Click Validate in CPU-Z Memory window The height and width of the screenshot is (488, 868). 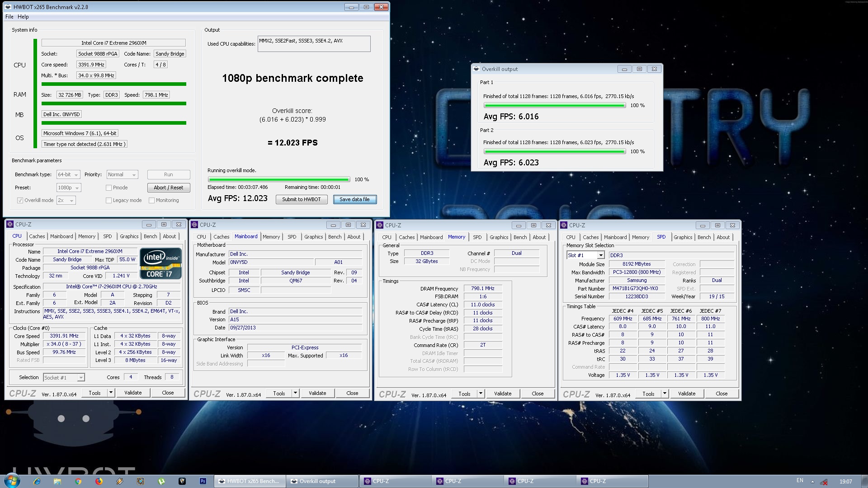point(503,394)
